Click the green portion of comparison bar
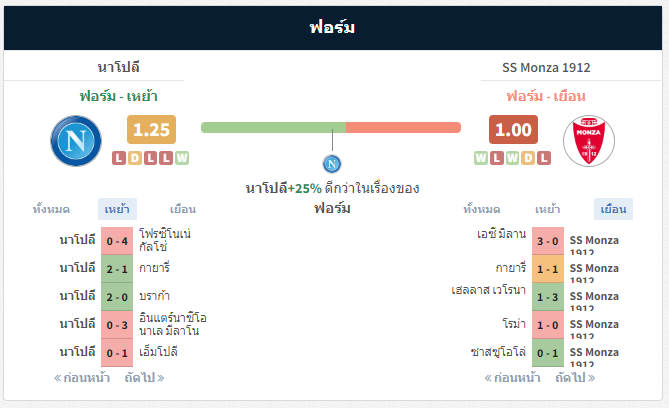 pyautogui.click(x=273, y=127)
